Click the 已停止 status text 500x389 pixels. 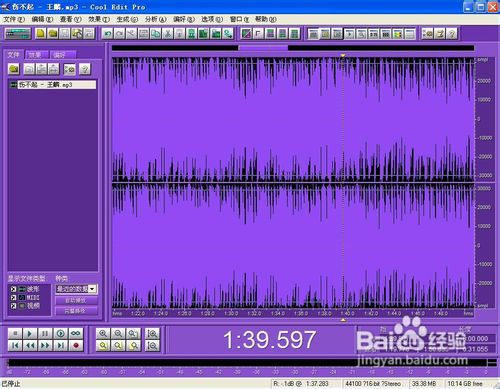(x=11, y=384)
